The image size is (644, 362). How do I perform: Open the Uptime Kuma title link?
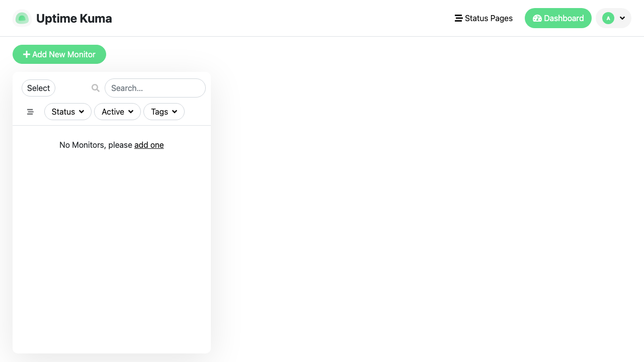click(74, 19)
